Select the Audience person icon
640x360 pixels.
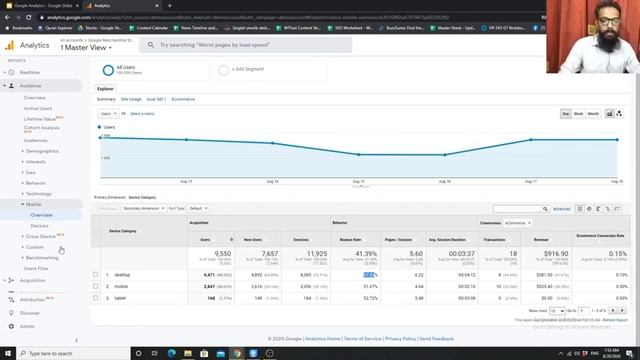click(x=11, y=86)
